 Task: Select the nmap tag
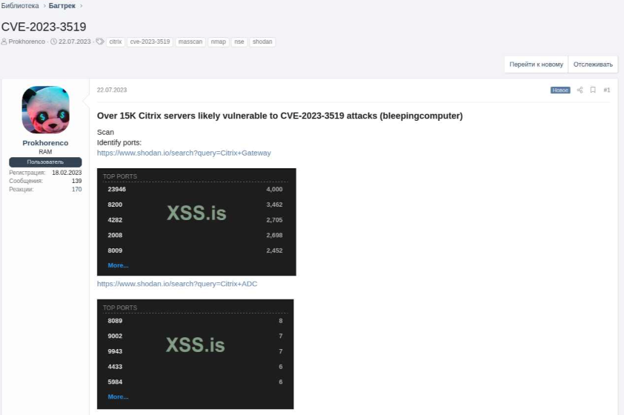click(218, 42)
